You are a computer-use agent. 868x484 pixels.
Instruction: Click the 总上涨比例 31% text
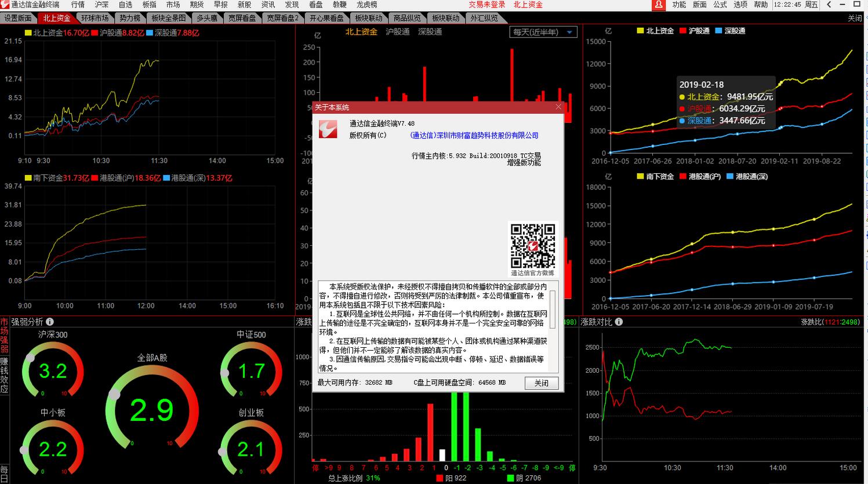[354, 478]
